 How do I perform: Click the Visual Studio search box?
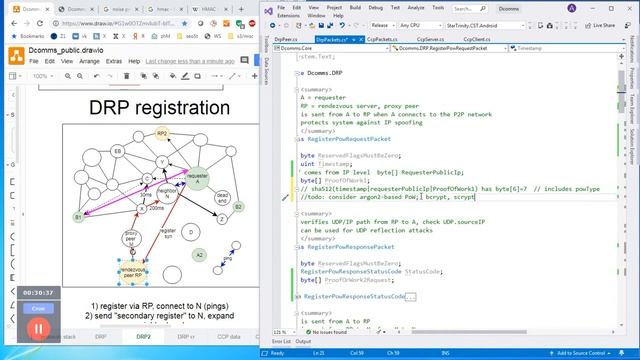click(469, 8)
